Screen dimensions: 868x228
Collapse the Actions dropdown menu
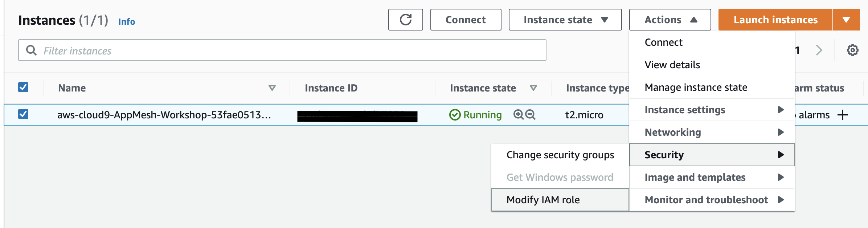pyautogui.click(x=670, y=20)
